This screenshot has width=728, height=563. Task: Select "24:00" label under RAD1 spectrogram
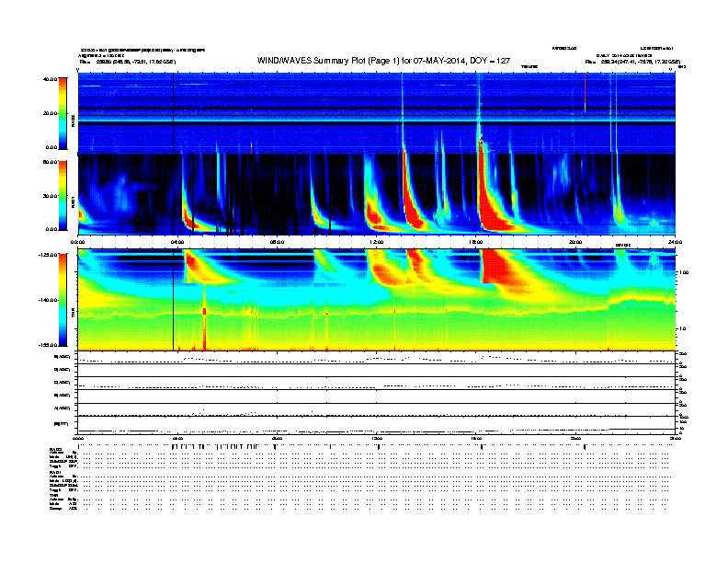[x=675, y=242]
